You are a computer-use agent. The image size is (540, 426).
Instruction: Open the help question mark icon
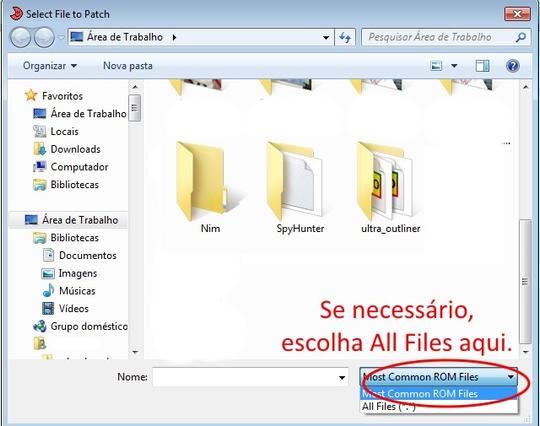(x=512, y=66)
